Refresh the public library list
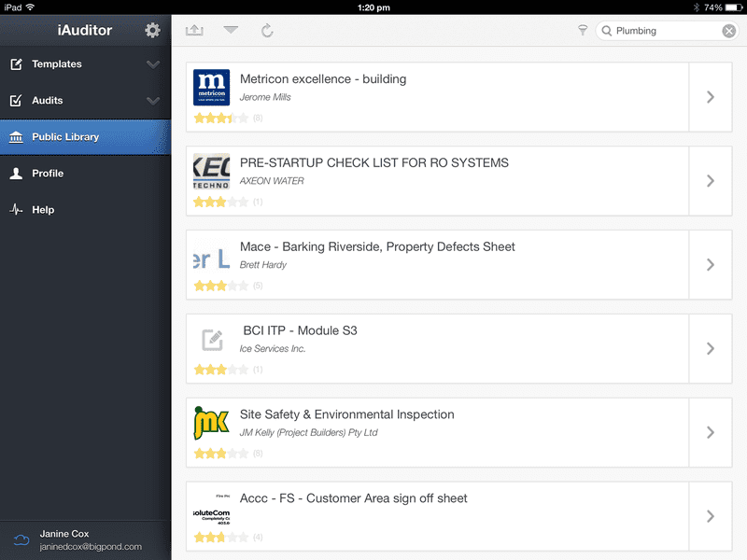Screen dimensions: 747x560 [267, 31]
